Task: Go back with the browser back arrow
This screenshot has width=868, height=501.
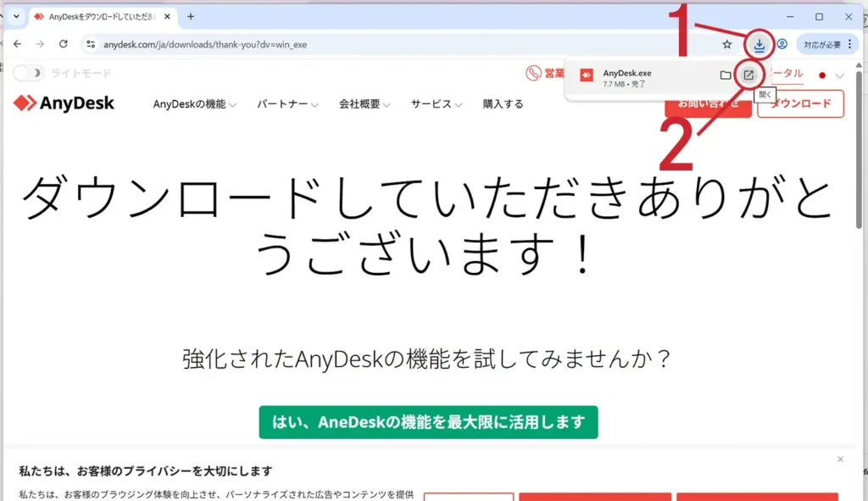Action: 18,44
